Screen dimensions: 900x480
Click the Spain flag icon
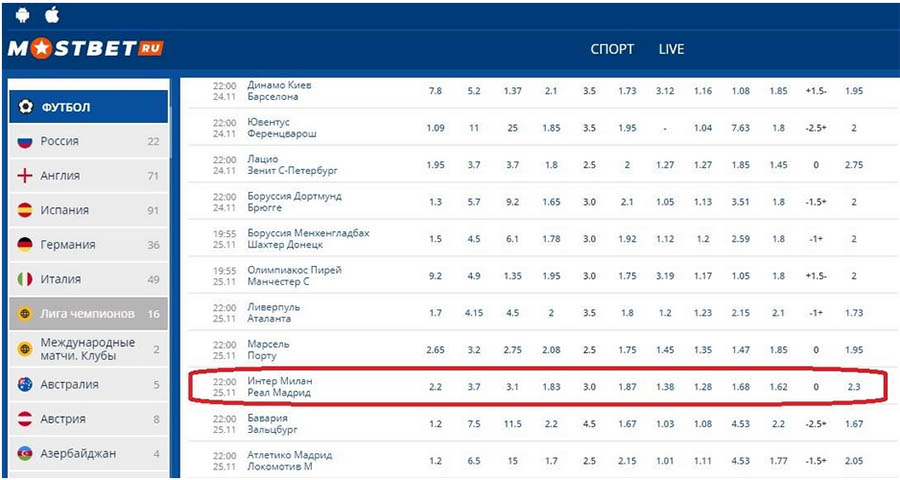tap(25, 210)
